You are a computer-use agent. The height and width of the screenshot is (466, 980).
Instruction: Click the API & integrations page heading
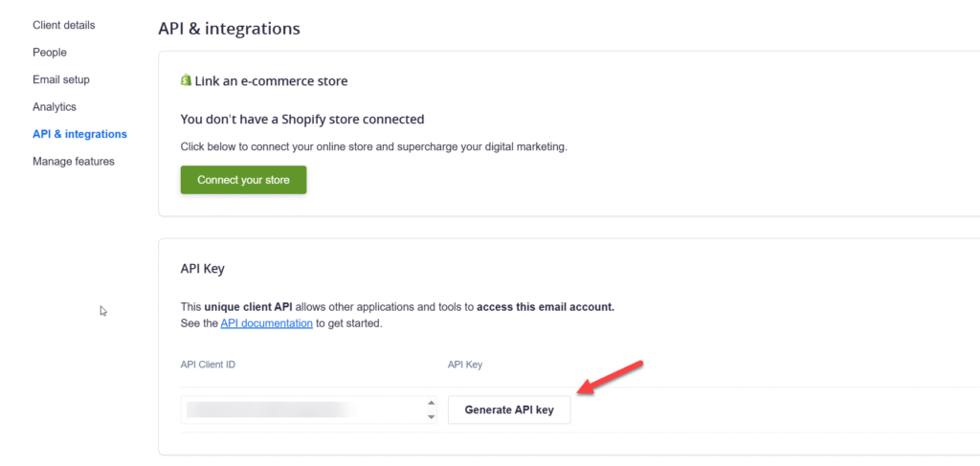pyautogui.click(x=229, y=29)
